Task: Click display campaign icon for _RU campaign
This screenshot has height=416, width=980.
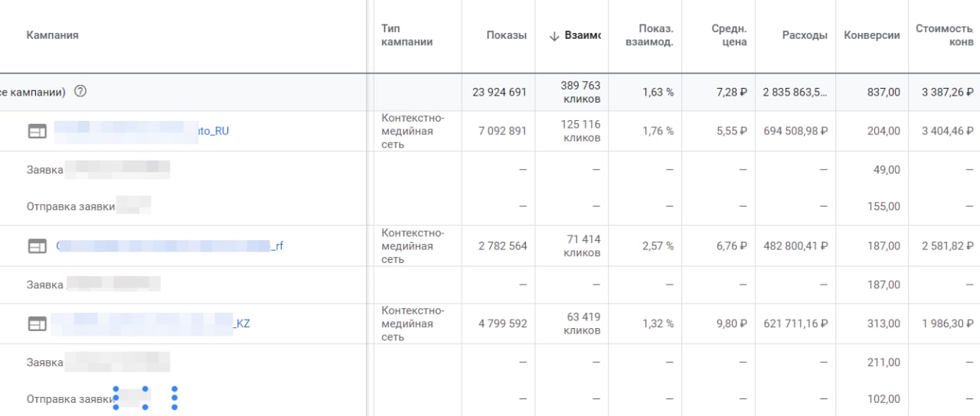Action: 38,132
